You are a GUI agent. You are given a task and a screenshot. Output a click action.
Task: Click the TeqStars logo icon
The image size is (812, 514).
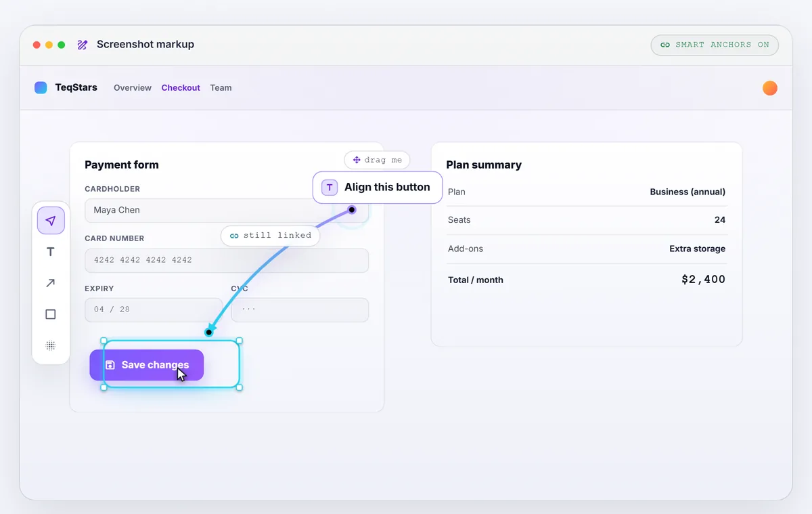[x=41, y=87]
